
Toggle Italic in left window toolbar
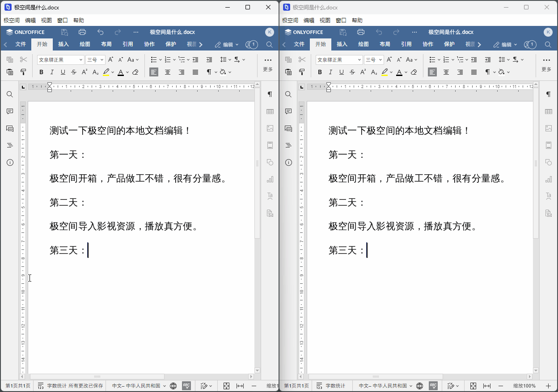[x=52, y=72]
